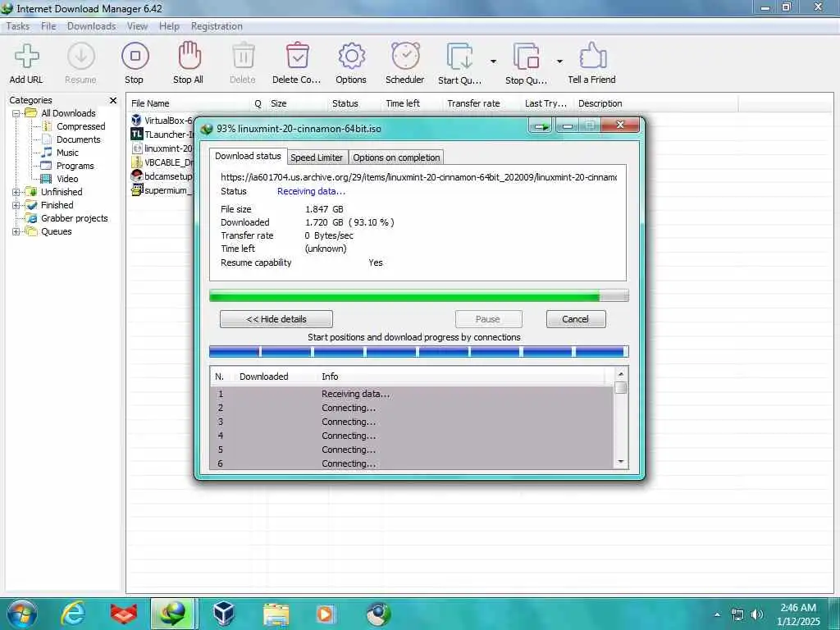This screenshot has width=840, height=630.
Task: Click the Add URL toolbar icon
Action: click(26, 57)
